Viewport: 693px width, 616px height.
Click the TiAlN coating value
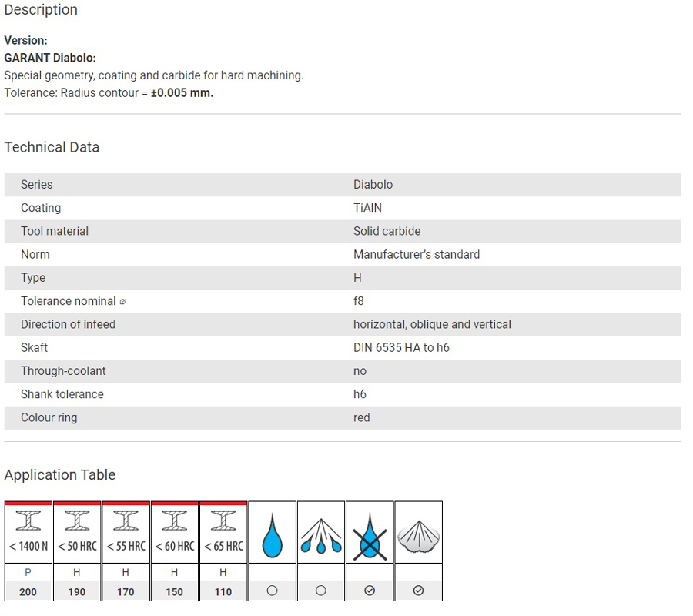367,208
